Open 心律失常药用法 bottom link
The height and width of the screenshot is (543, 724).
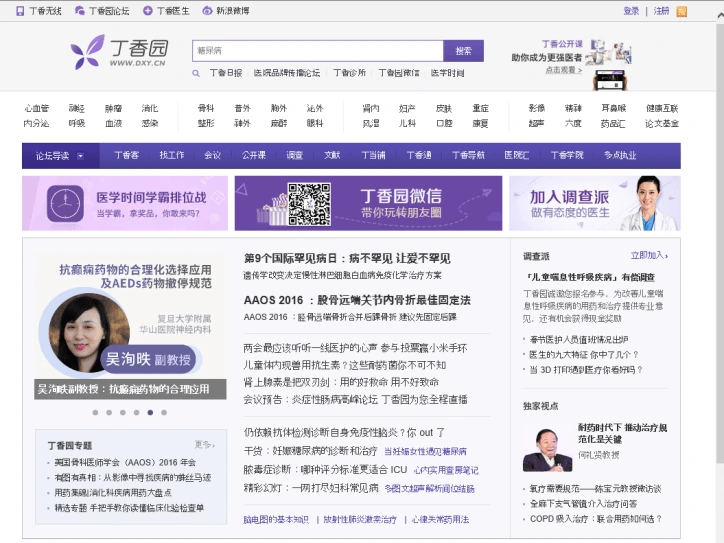pos(440,519)
